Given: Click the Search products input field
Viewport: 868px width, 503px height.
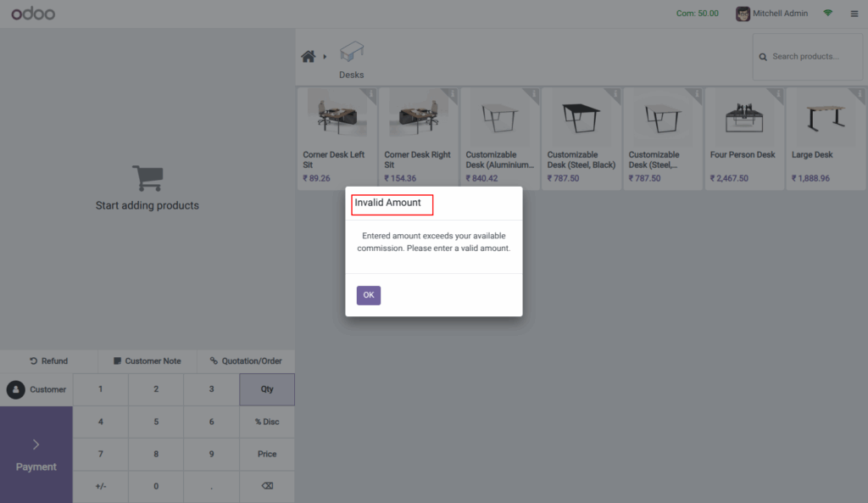Looking at the screenshot, I should click(807, 56).
